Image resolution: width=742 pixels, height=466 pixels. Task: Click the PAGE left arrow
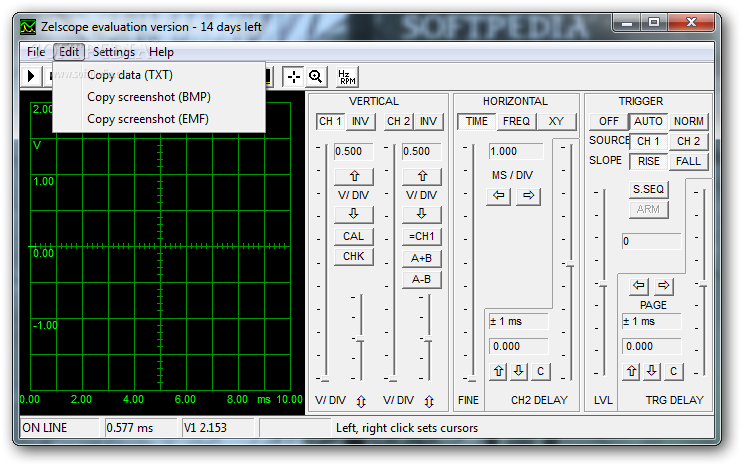coord(639,285)
